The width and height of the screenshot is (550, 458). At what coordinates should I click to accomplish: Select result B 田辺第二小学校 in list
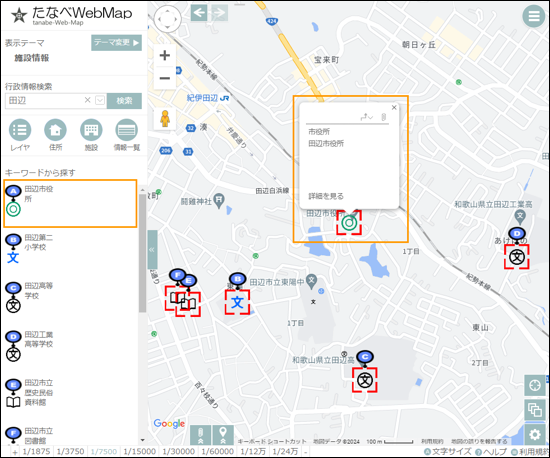click(70, 249)
